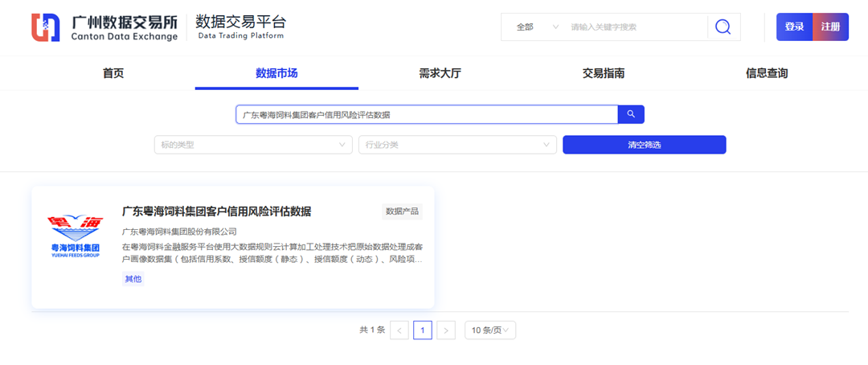Switch to the 首页 tab
This screenshot has height=365, width=868.
(113, 73)
